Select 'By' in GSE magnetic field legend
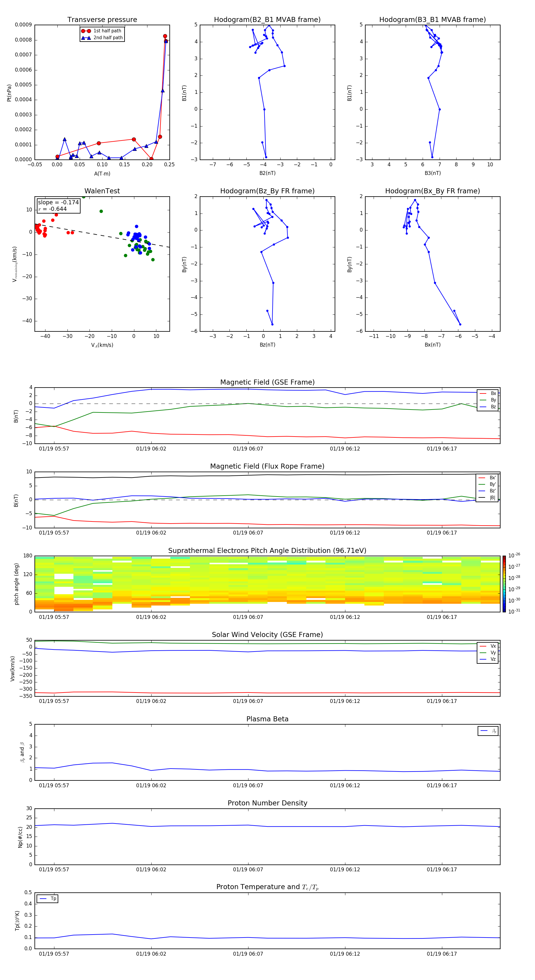The height and width of the screenshot is (980, 535). (x=488, y=400)
